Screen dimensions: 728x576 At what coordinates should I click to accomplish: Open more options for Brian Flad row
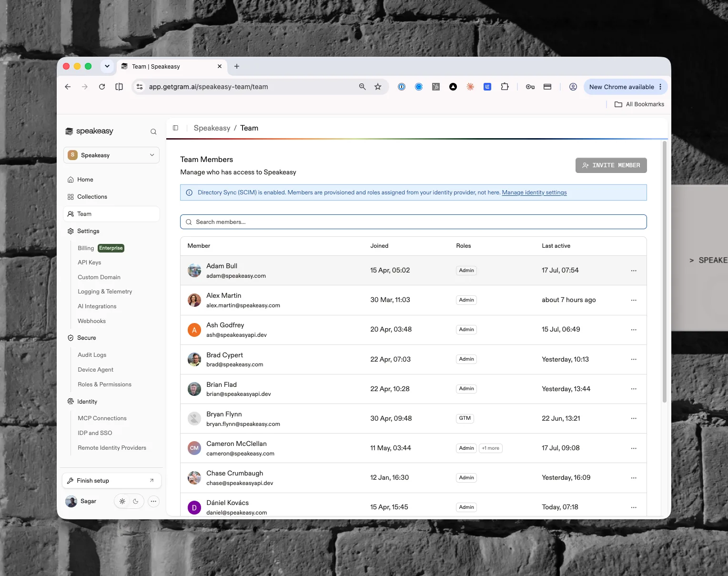click(x=634, y=389)
